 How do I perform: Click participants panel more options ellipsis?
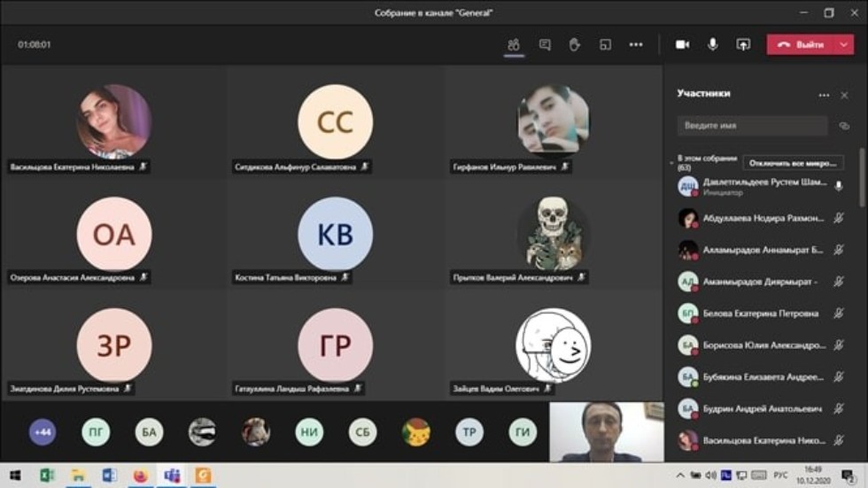pos(824,95)
